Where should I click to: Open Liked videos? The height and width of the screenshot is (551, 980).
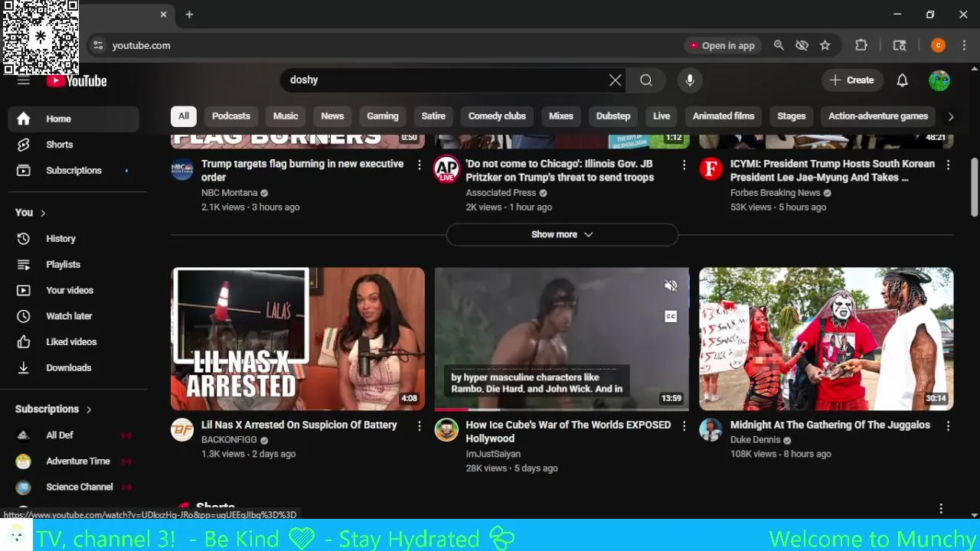click(73, 342)
